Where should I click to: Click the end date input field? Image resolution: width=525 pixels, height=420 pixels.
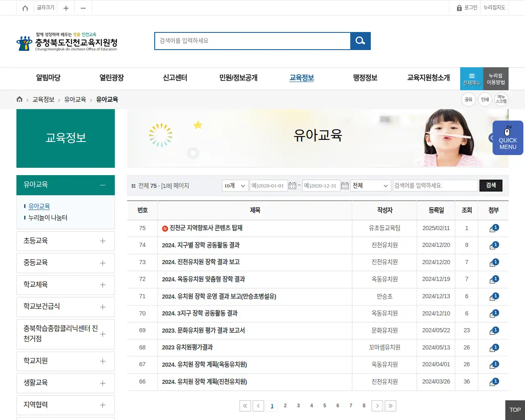pos(321,186)
